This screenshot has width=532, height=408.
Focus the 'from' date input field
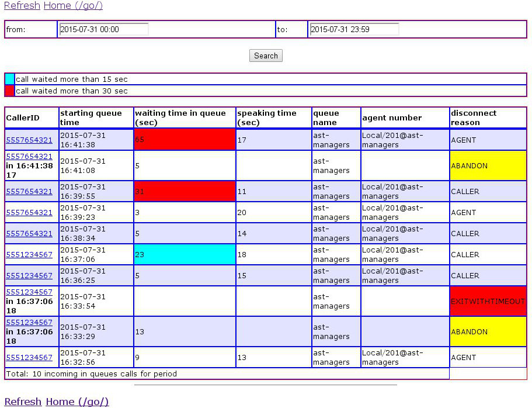(x=103, y=29)
